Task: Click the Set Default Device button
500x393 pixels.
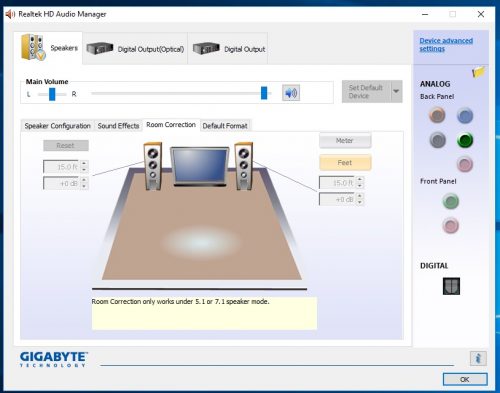Action: 366,91
